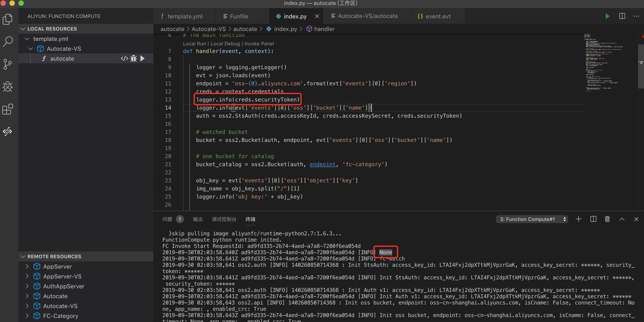Maximize the panel with chevron icon
Image resolution: width=644 pixels, height=322 pixels.
point(622,219)
